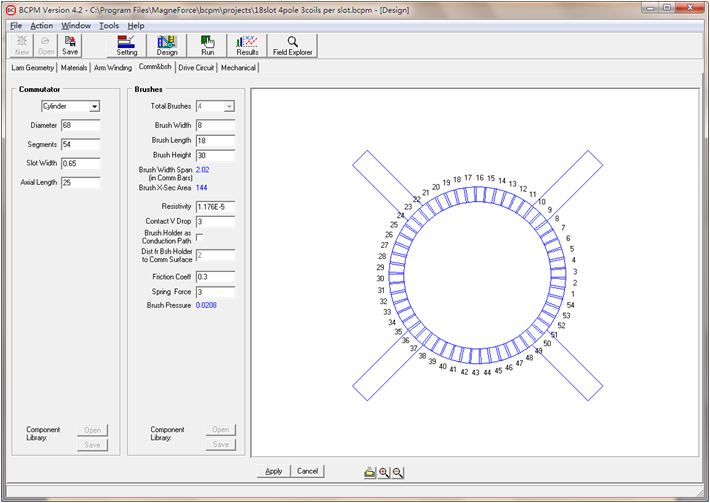Click the Cancel button
Screen dimensions: 710x503
click(308, 471)
